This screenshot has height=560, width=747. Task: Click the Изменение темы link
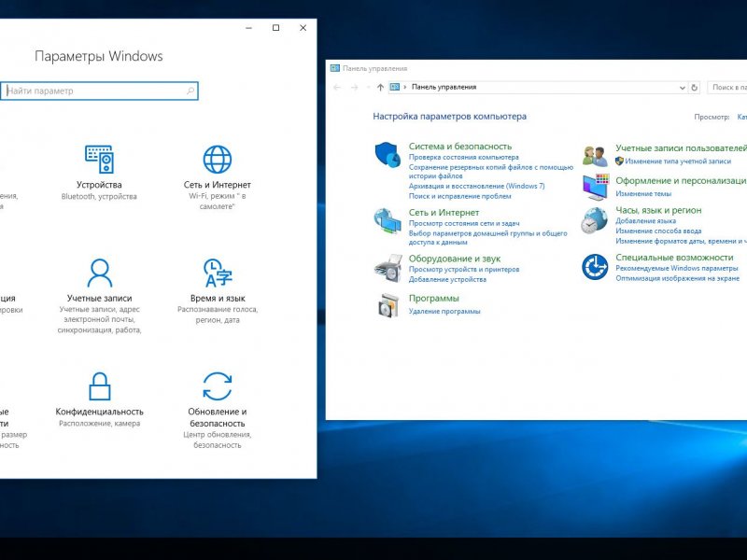point(643,194)
